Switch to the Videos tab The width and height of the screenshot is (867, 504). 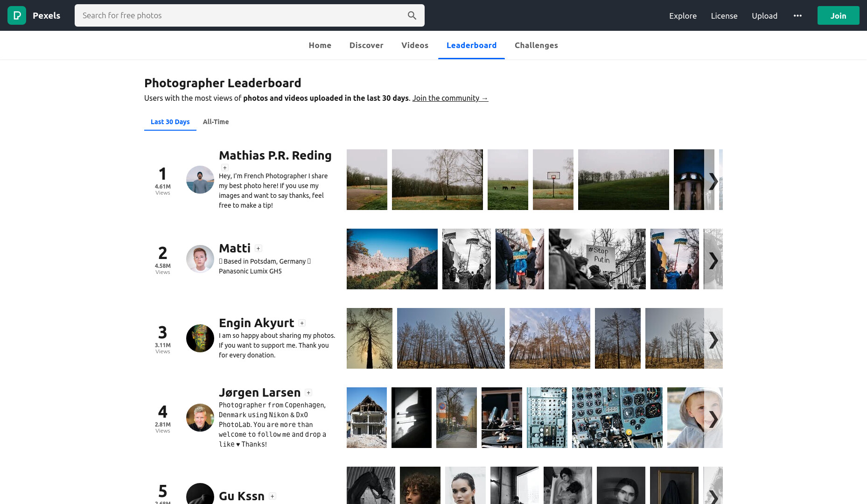(x=415, y=45)
